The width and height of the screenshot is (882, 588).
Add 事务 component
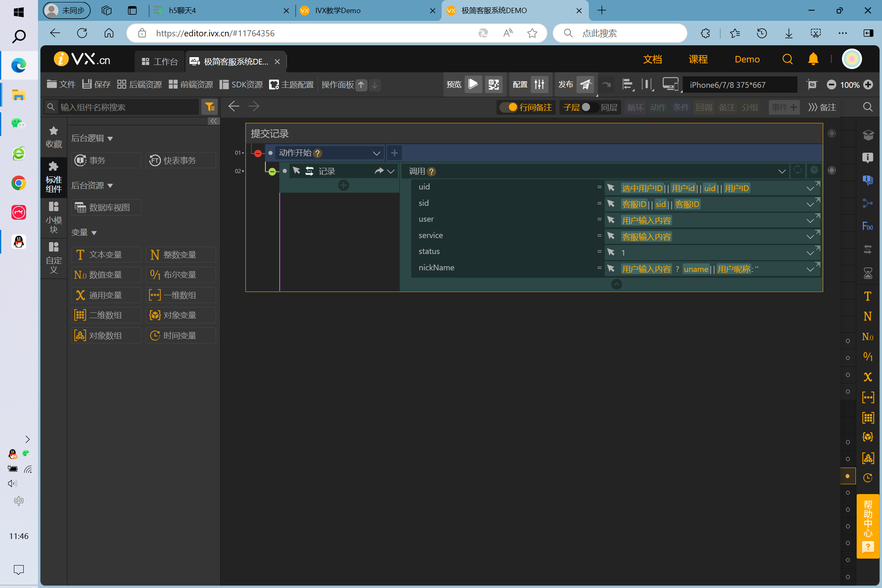tap(106, 160)
